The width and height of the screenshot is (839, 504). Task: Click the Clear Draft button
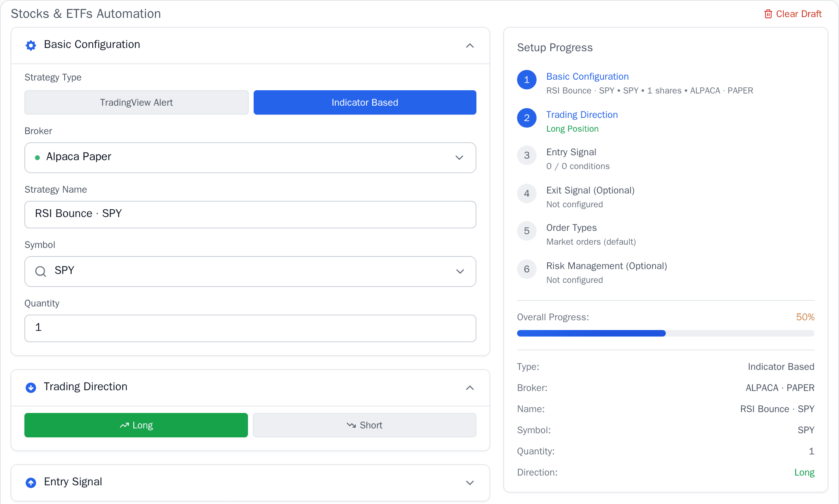(793, 14)
